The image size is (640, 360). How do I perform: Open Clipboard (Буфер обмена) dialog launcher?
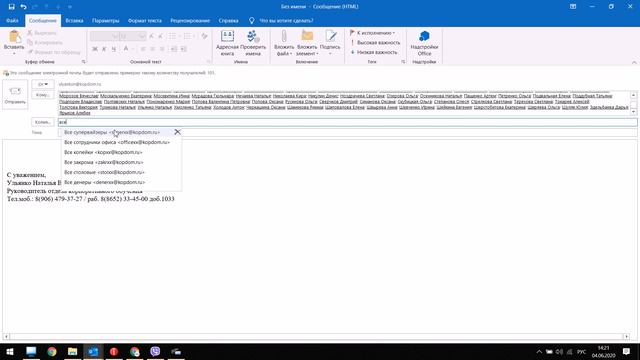click(84, 62)
